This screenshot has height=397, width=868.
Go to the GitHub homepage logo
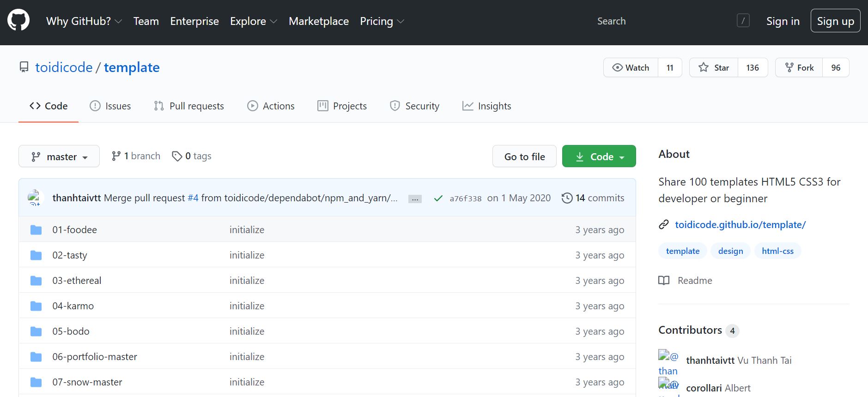[x=18, y=21]
